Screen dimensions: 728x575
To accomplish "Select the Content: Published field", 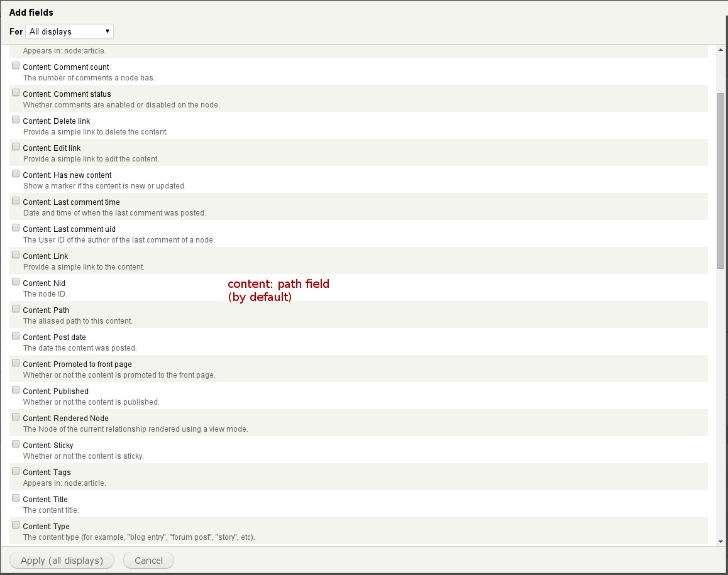I will tap(16, 389).
